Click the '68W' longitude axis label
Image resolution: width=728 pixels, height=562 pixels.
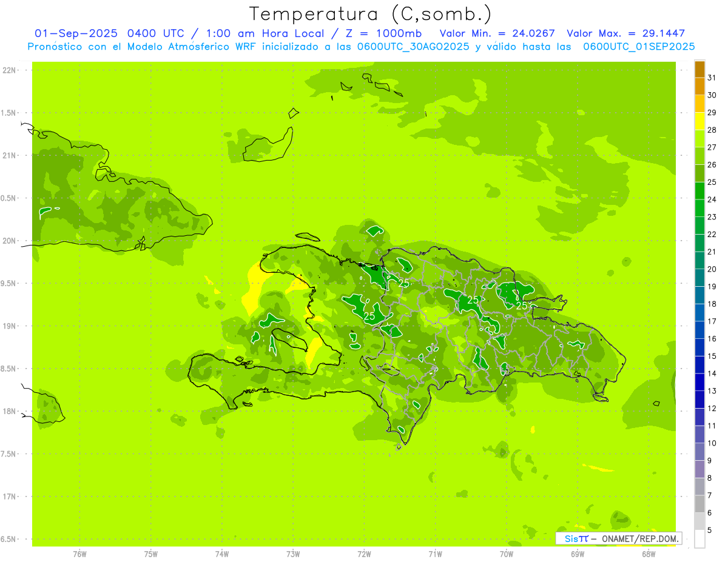[x=649, y=554]
